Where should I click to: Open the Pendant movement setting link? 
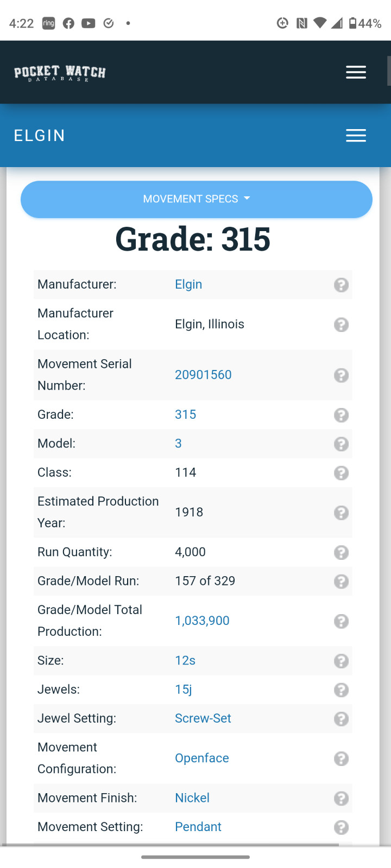[198, 827]
